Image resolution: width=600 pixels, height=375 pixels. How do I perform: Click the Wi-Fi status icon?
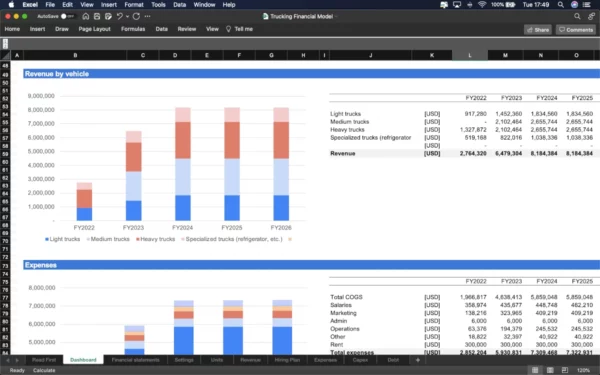point(482,5)
